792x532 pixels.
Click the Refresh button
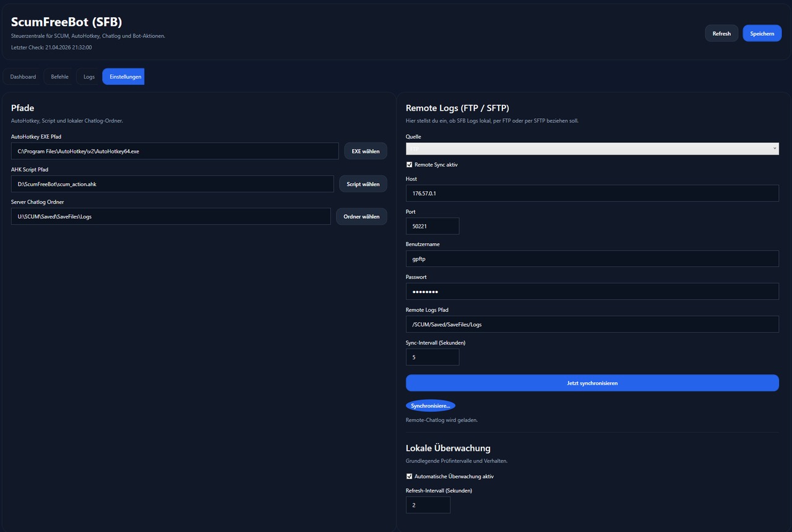pos(721,33)
